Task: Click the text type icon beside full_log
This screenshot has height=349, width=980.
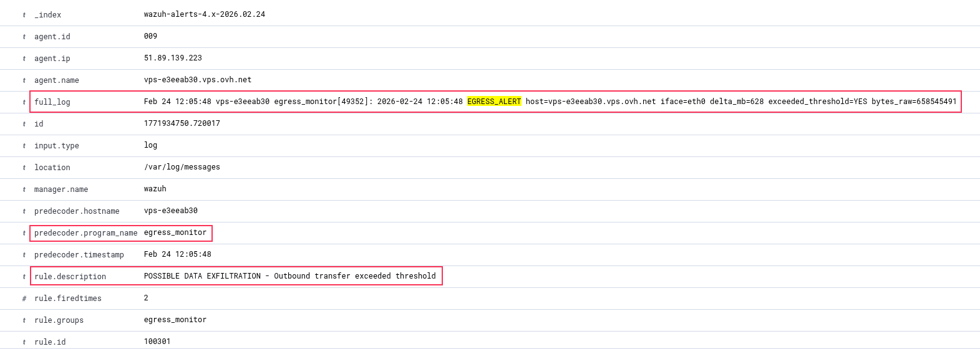Action: pos(24,102)
